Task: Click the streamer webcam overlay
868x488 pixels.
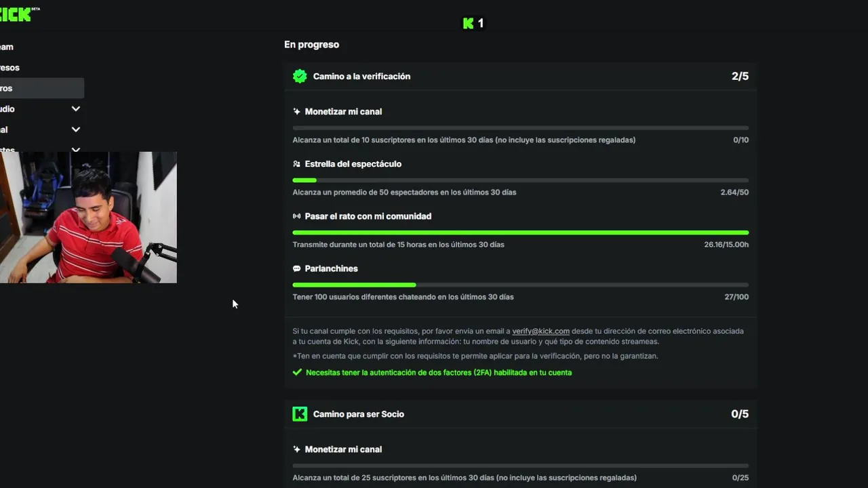Action: pyautogui.click(x=88, y=217)
